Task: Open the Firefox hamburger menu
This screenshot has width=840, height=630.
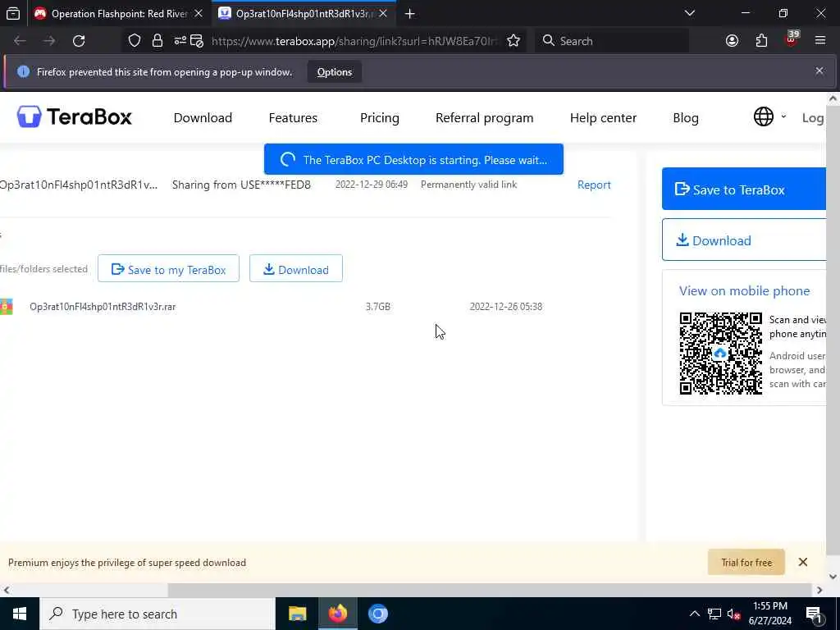Action: point(819,41)
